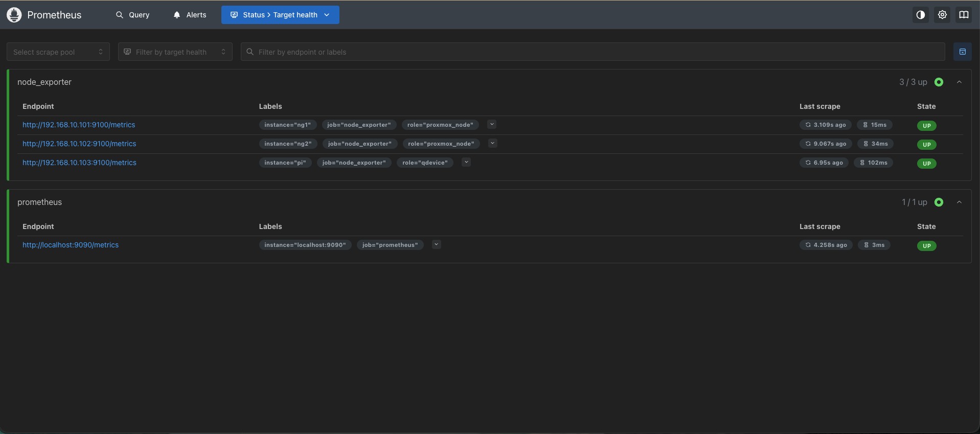Focus the Filter by endpoint or labels field

pyautogui.click(x=593, y=52)
